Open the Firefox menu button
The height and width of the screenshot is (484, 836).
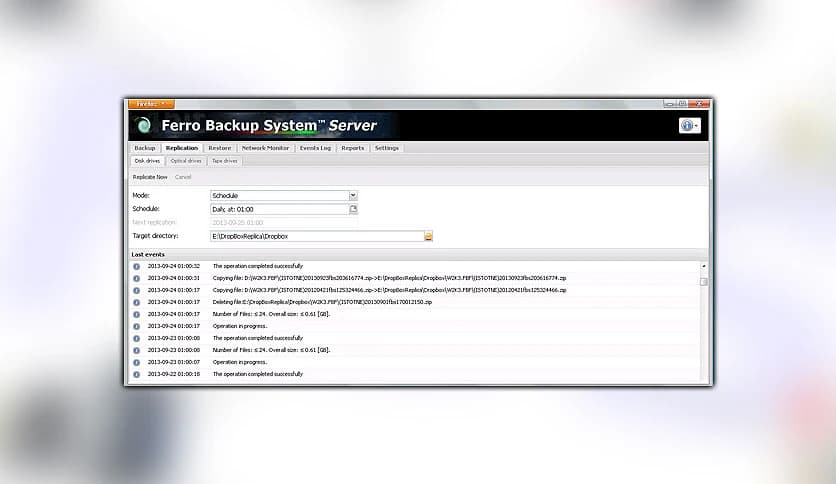pos(151,104)
